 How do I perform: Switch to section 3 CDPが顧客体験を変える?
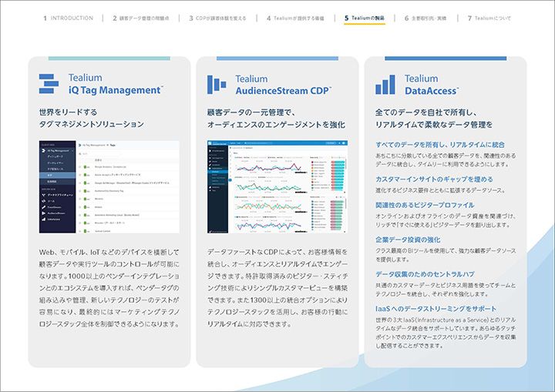pyautogui.click(x=217, y=18)
